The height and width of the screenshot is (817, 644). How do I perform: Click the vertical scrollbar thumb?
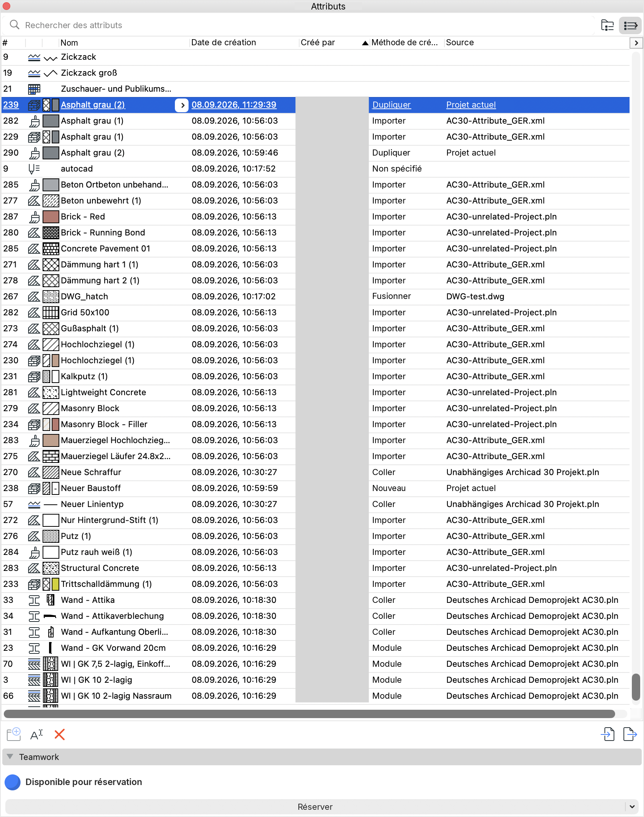636,687
